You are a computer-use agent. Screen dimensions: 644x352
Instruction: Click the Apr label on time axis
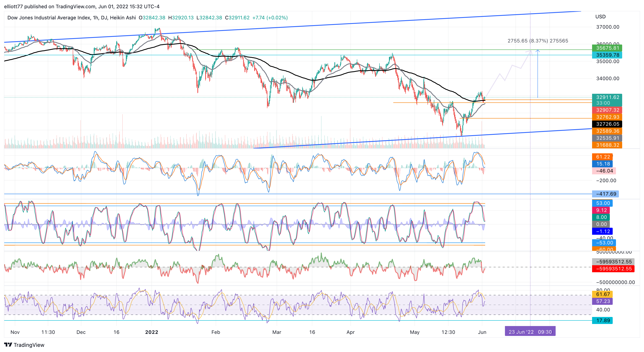(351, 332)
